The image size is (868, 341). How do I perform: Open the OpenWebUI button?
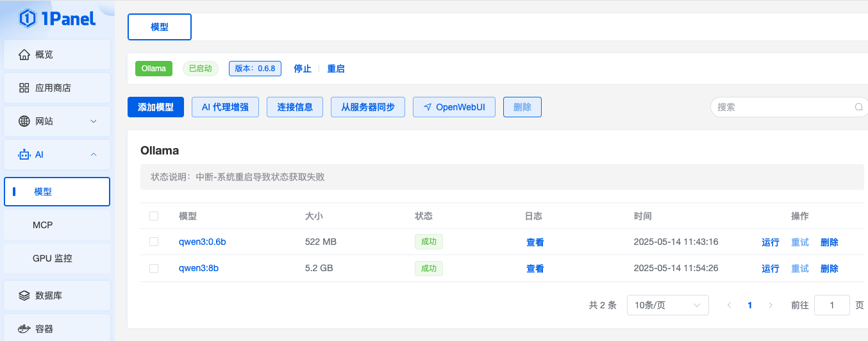454,107
